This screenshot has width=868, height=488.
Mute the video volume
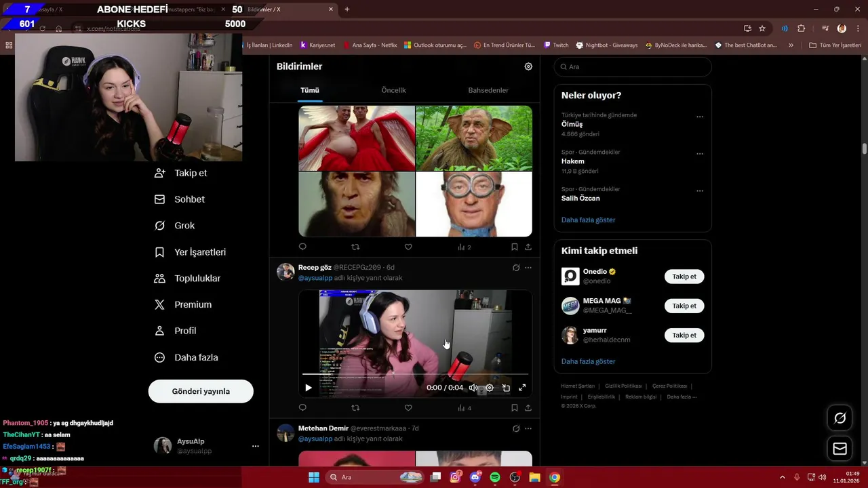pos(473,388)
